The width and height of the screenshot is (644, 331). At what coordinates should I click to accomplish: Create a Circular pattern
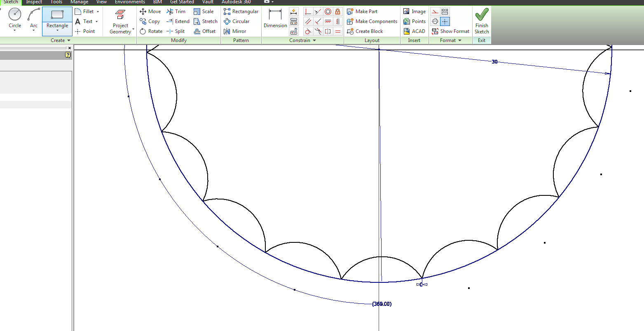pos(237,21)
